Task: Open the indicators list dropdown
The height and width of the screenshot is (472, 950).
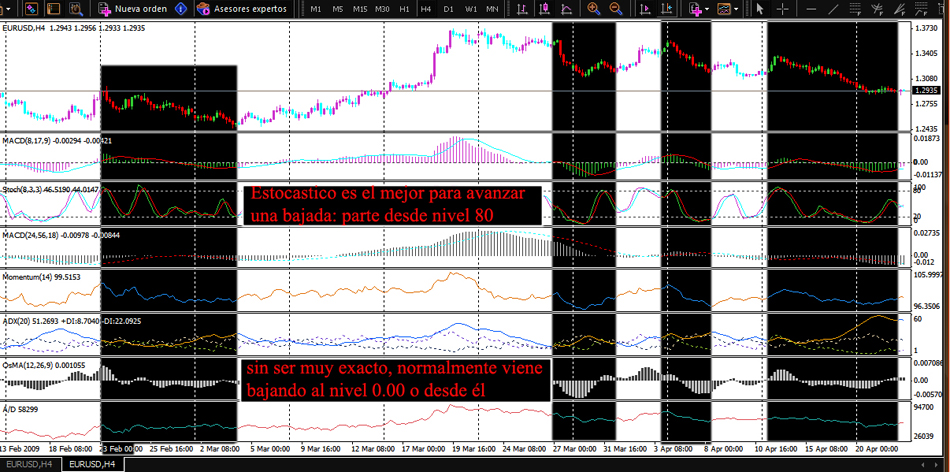Action: click(708, 8)
